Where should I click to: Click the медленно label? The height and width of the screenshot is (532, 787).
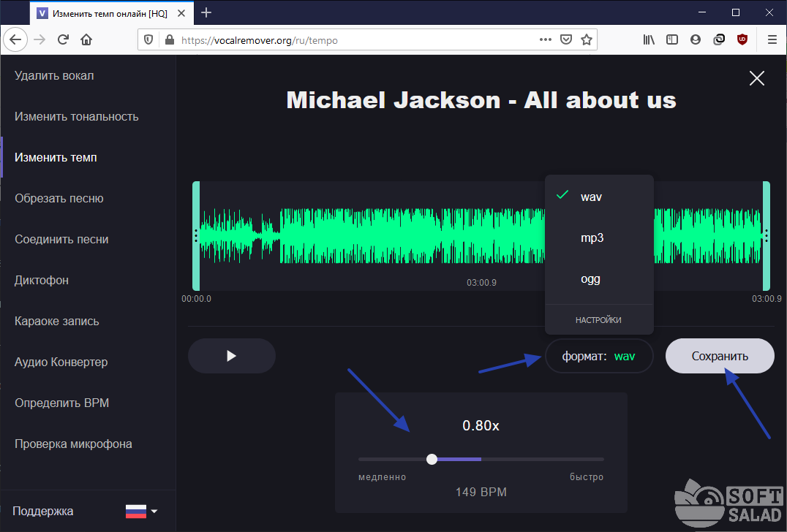(382, 477)
